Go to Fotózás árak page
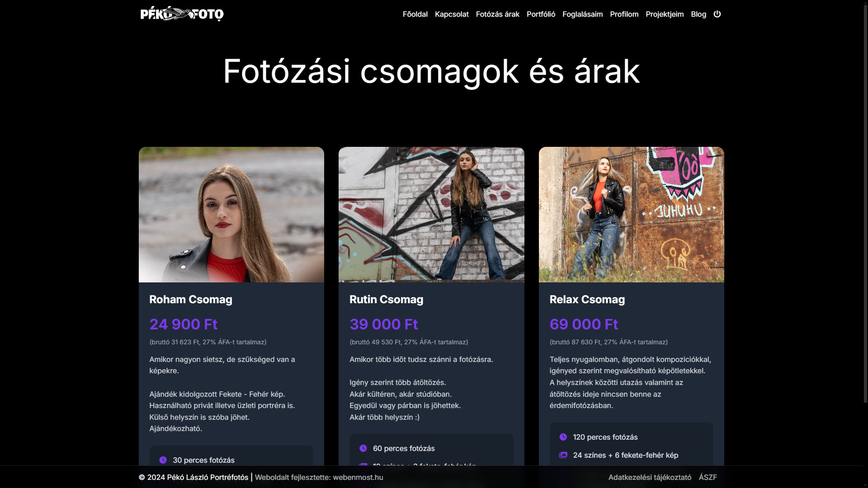Image resolution: width=868 pixels, height=488 pixels. (497, 14)
